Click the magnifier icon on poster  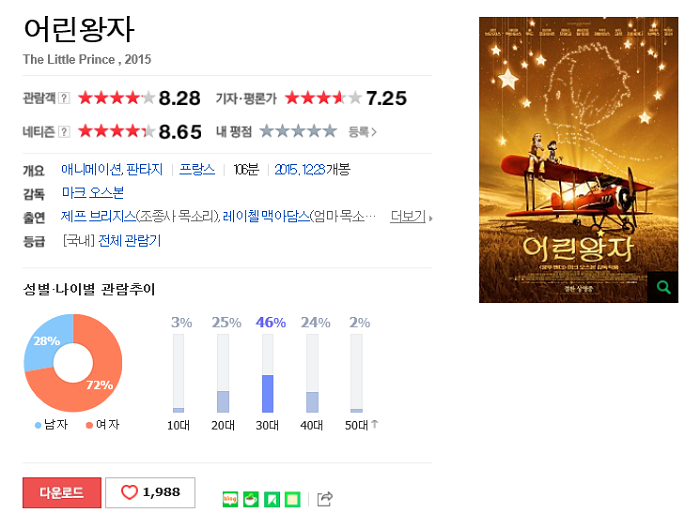pos(663,287)
